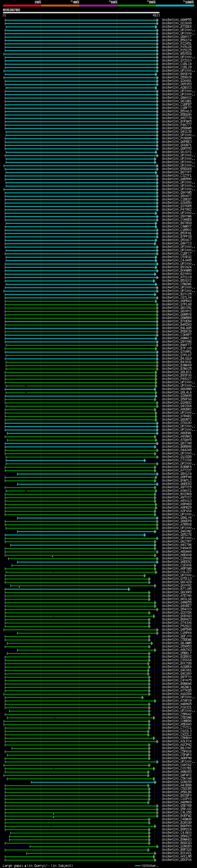Select hit label UniRef100_A4S796
197x868 pixels.
click(177, 545)
